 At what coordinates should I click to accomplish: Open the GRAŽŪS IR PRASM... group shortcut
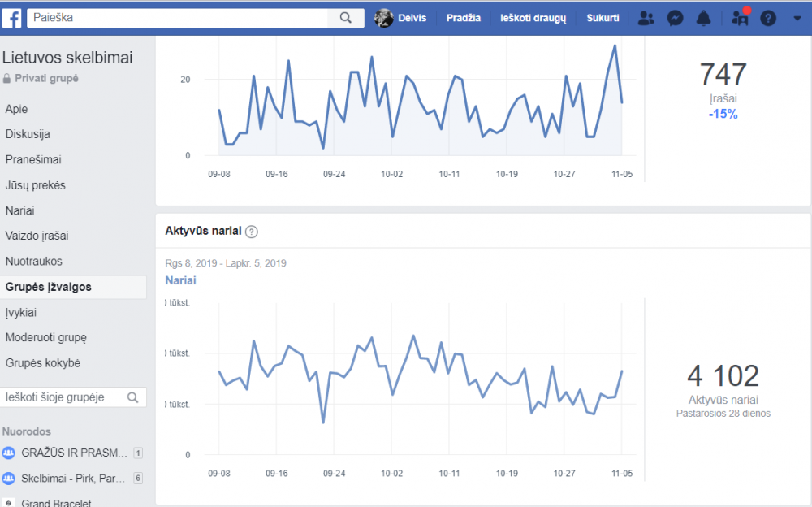(x=72, y=453)
